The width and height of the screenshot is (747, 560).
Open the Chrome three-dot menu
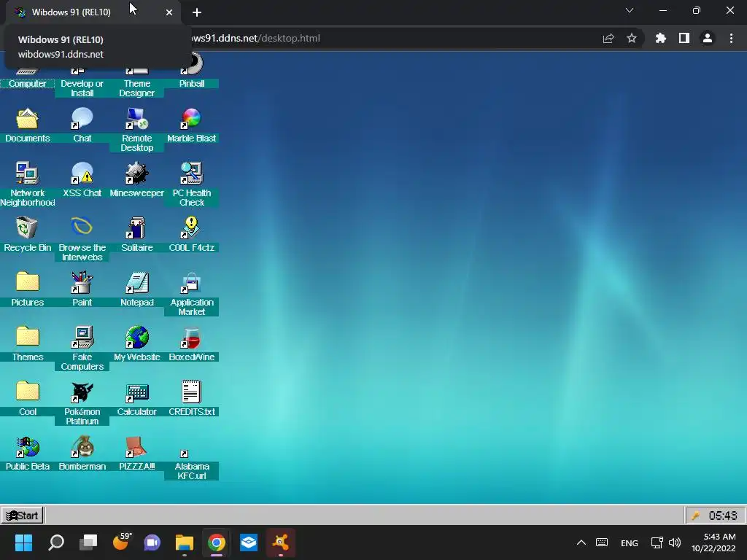tap(731, 38)
